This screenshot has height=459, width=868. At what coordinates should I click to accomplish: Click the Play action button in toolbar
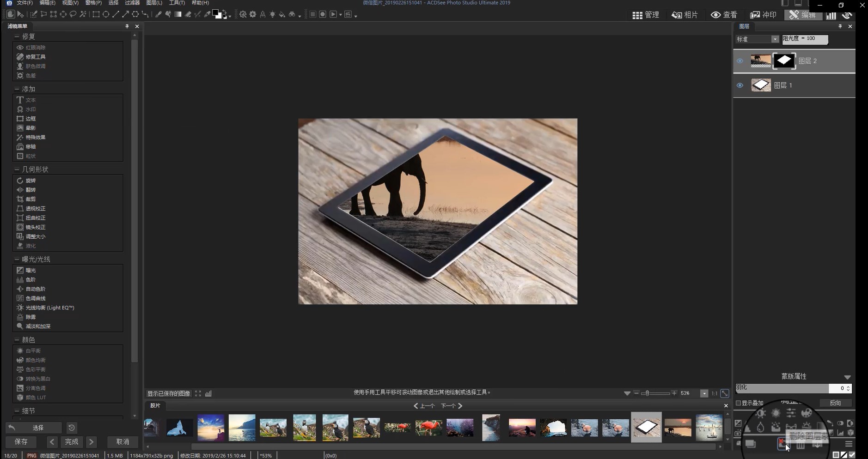(333, 14)
